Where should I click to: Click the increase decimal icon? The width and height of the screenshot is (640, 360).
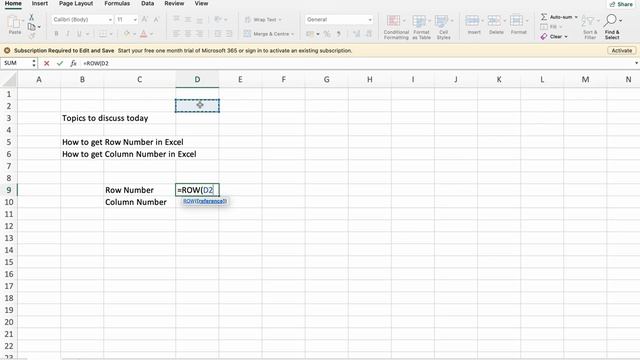[357, 34]
